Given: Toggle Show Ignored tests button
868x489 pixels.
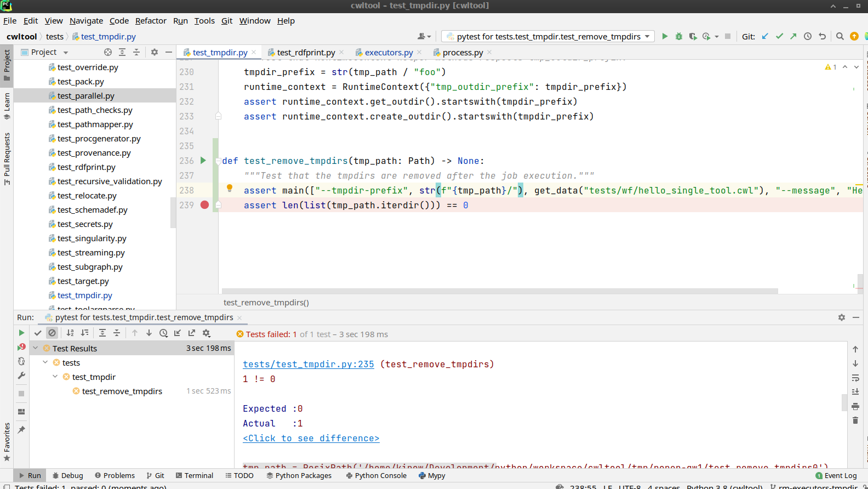Looking at the screenshot, I should coord(52,333).
